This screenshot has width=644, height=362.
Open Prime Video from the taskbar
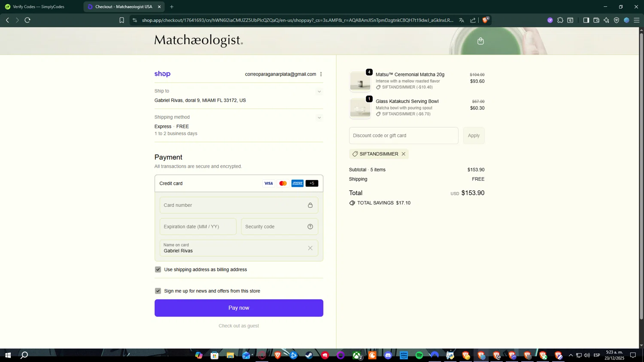click(404, 355)
